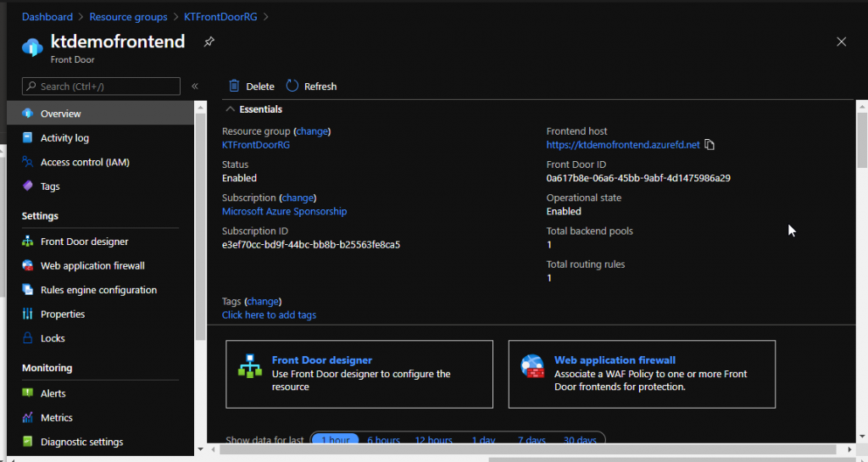Click the Refresh circular arrow icon

pyautogui.click(x=292, y=86)
